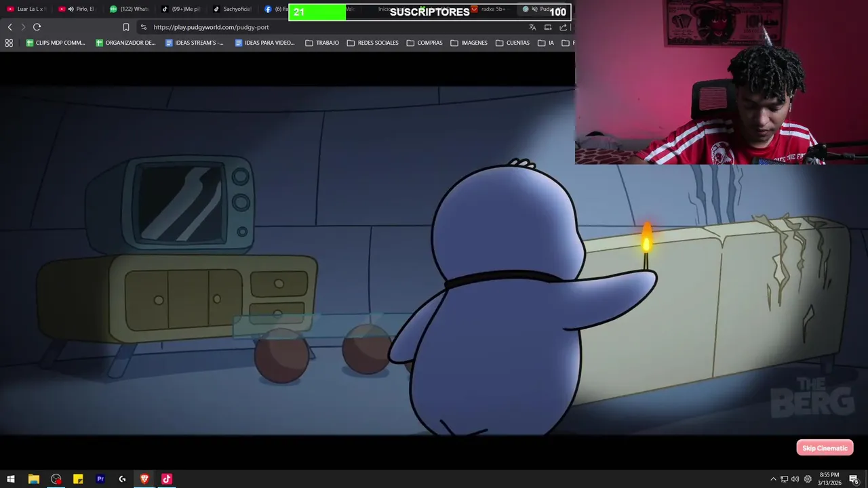Open the clock showing 8:55 PM
Image resolution: width=868 pixels, height=488 pixels.
829,479
